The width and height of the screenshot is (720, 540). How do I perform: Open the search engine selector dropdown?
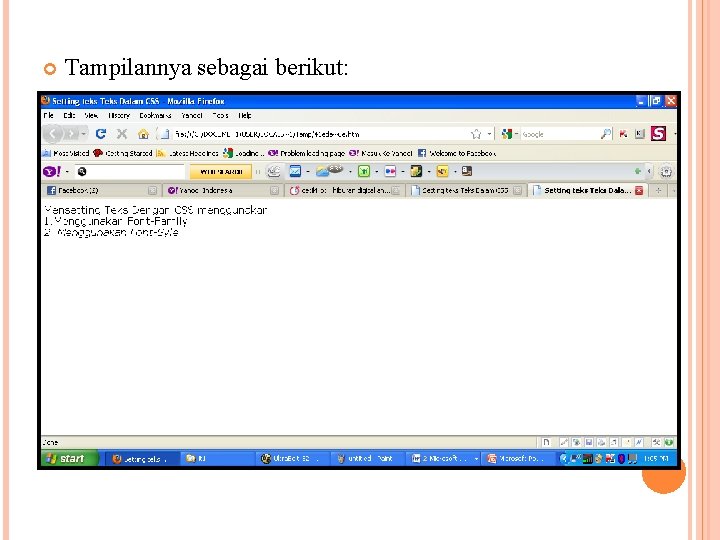click(x=516, y=134)
